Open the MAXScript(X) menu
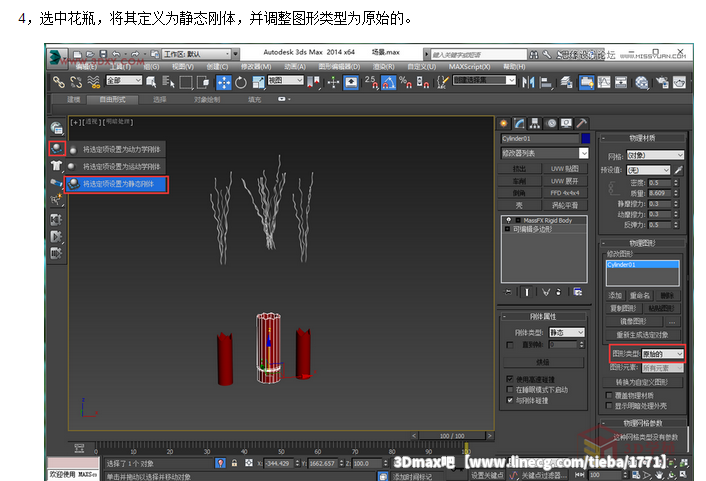This screenshot has height=481, width=706. [470, 67]
